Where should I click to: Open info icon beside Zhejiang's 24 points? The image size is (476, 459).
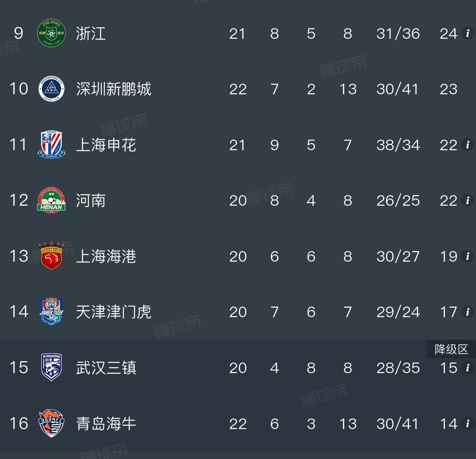468,33
